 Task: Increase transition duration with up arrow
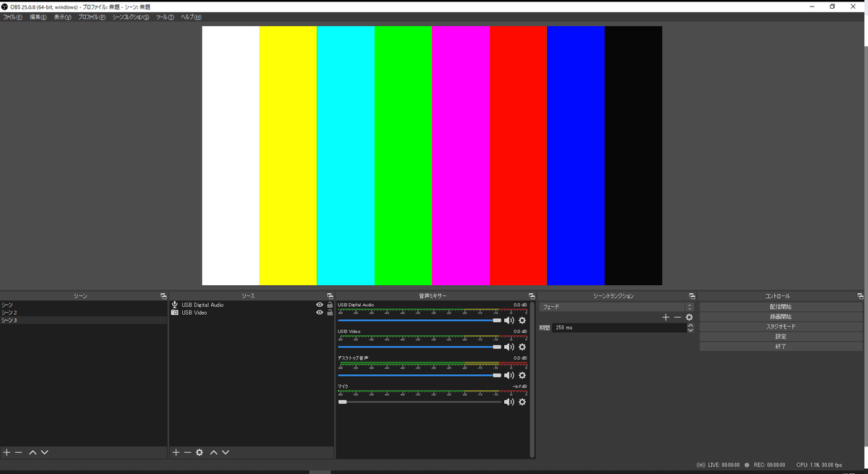[x=691, y=325]
